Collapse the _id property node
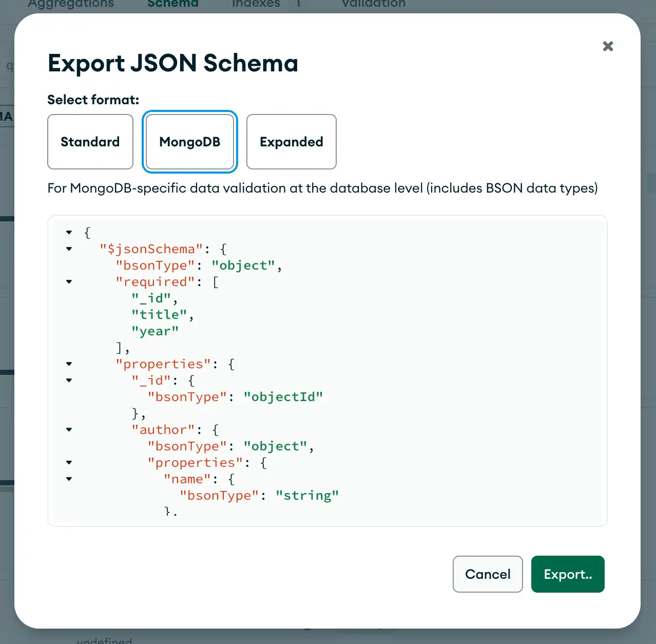This screenshot has width=656, height=644. tap(69, 380)
